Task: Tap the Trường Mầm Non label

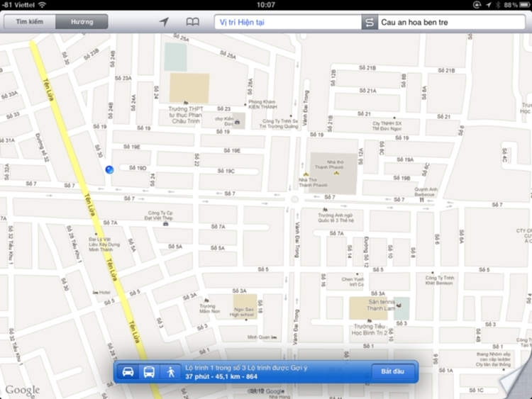Action: click(209, 308)
